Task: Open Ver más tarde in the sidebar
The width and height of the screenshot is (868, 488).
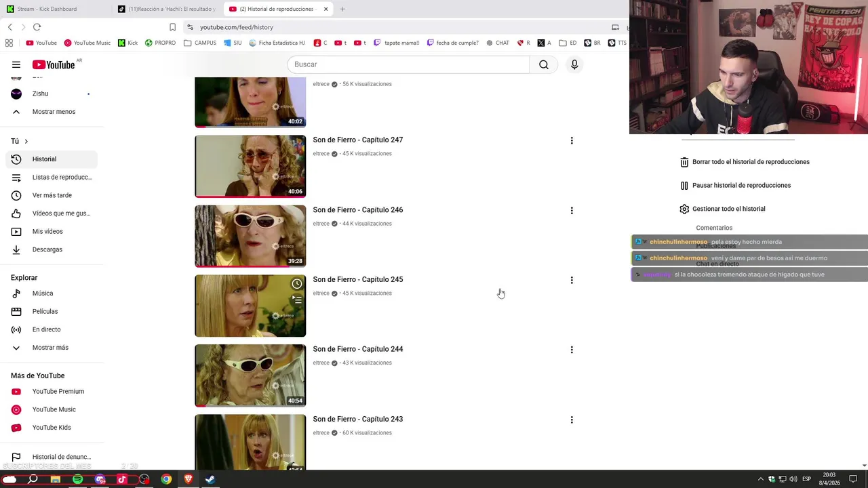Action: [x=52, y=195]
